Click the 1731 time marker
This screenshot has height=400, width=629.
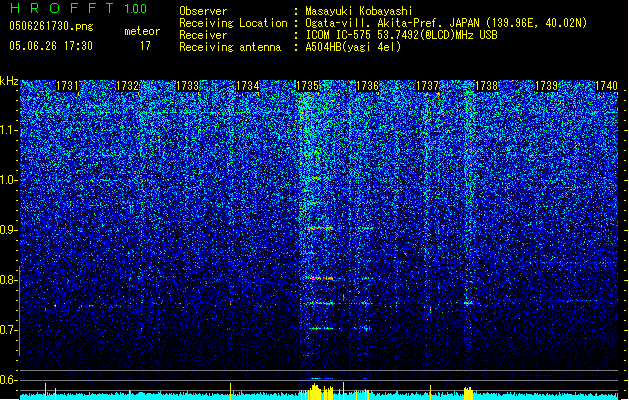[x=67, y=86]
